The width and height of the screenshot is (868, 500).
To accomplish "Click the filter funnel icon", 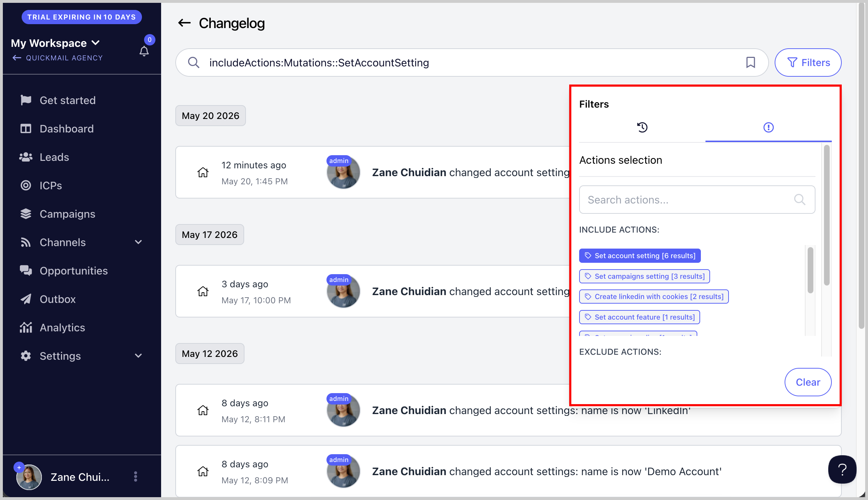I will [792, 62].
